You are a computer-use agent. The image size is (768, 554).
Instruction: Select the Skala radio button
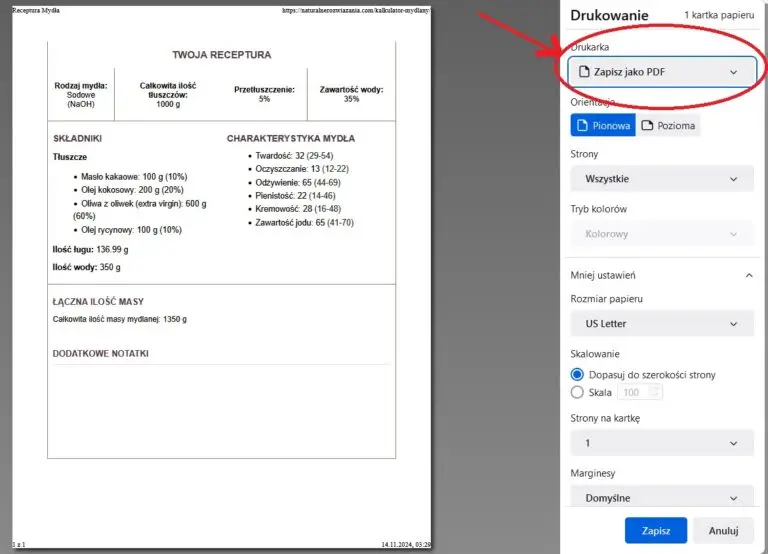tap(577, 393)
